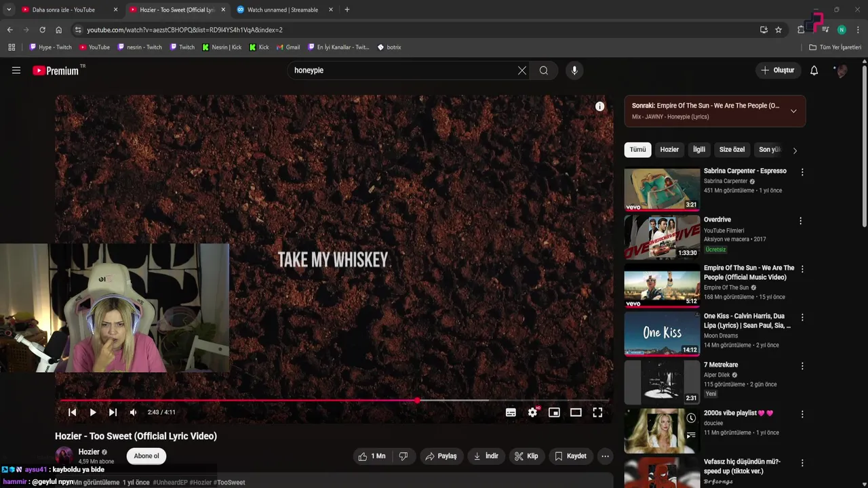The width and height of the screenshot is (868, 488).
Task: Share the video via Paylaş
Action: click(x=441, y=456)
